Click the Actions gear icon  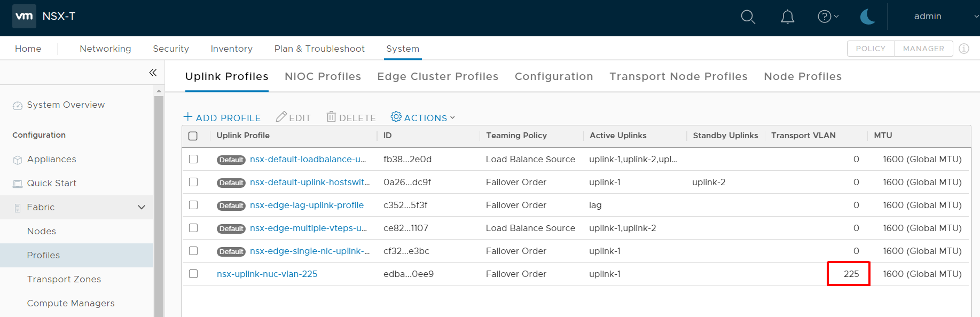tap(396, 116)
